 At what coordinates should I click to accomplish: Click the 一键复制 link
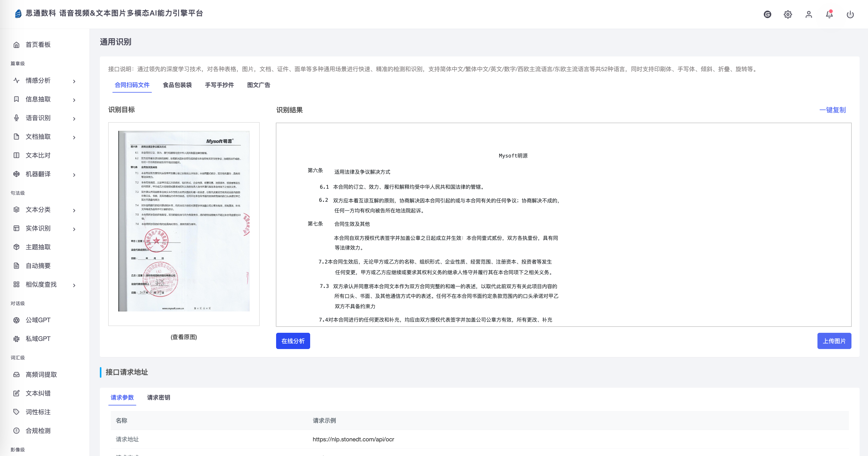tap(832, 110)
